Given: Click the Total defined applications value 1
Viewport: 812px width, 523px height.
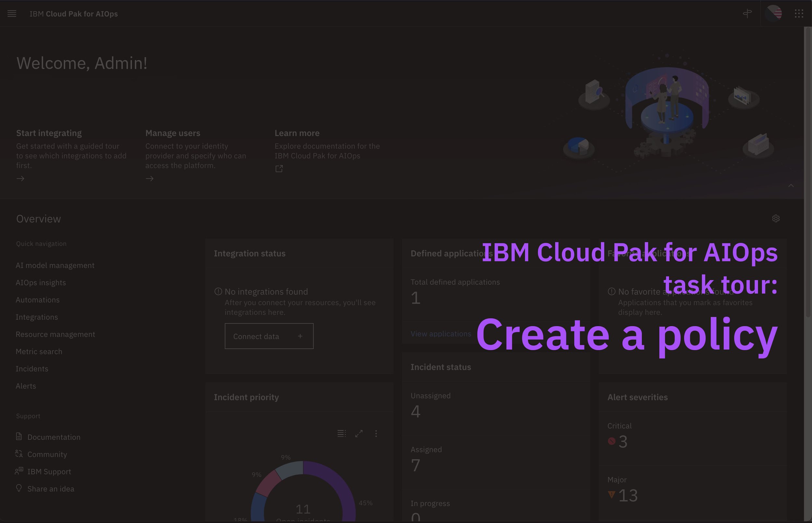Looking at the screenshot, I should click(x=415, y=298).
